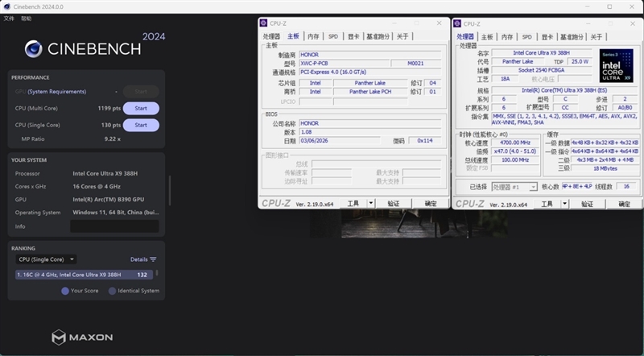Viewport: 644px width, 356px height.
Task: Click the core speed 4700.00 MHz value
Action: pos(515,143)
